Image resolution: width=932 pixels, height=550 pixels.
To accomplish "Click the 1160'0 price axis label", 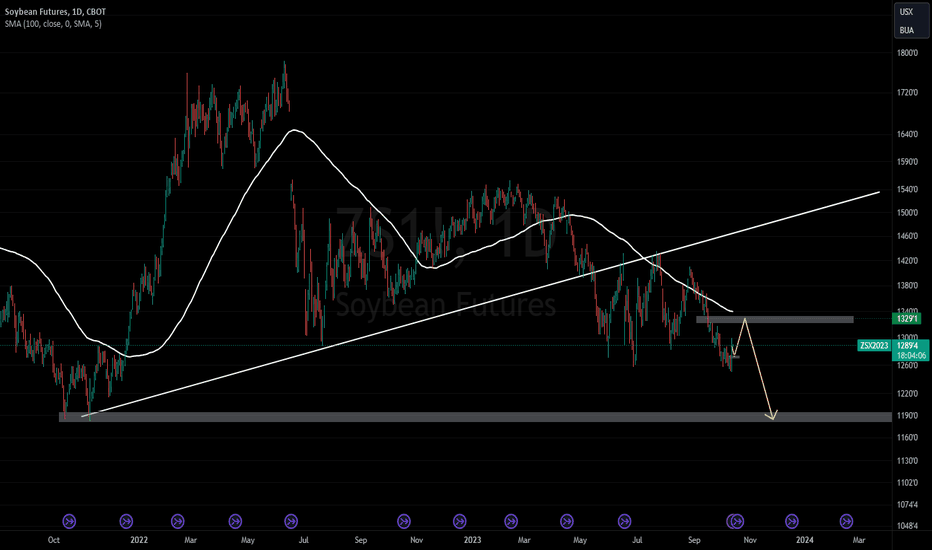I will 907,438.
